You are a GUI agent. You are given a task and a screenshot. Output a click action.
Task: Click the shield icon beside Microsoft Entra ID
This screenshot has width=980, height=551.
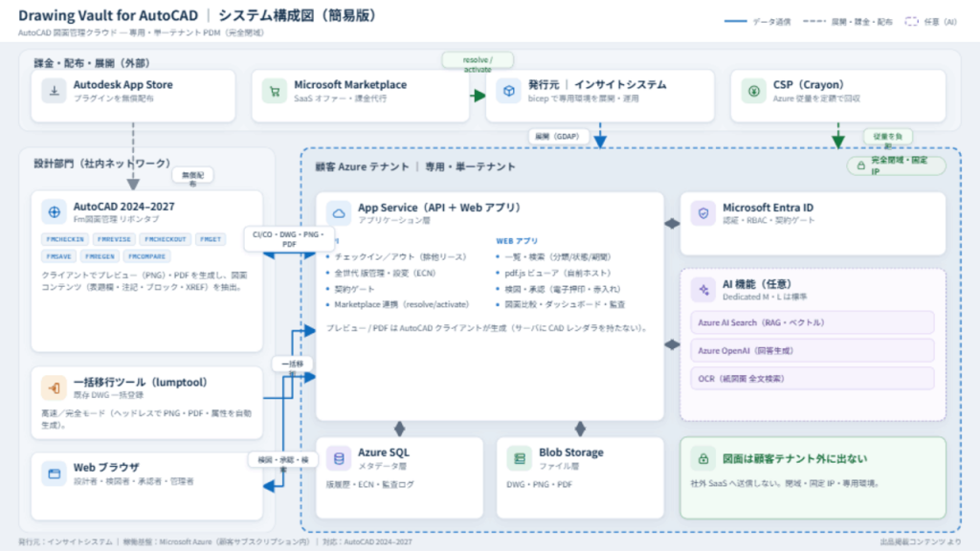tap(703, 213)
